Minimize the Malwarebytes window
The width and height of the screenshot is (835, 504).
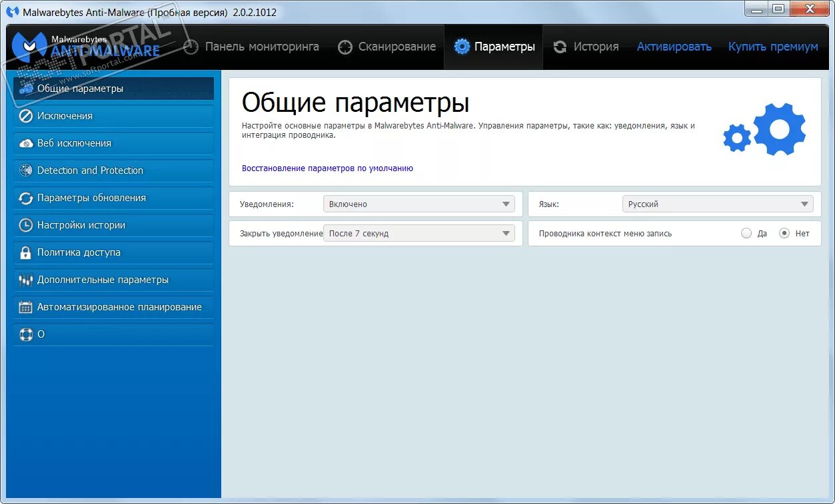756,9
